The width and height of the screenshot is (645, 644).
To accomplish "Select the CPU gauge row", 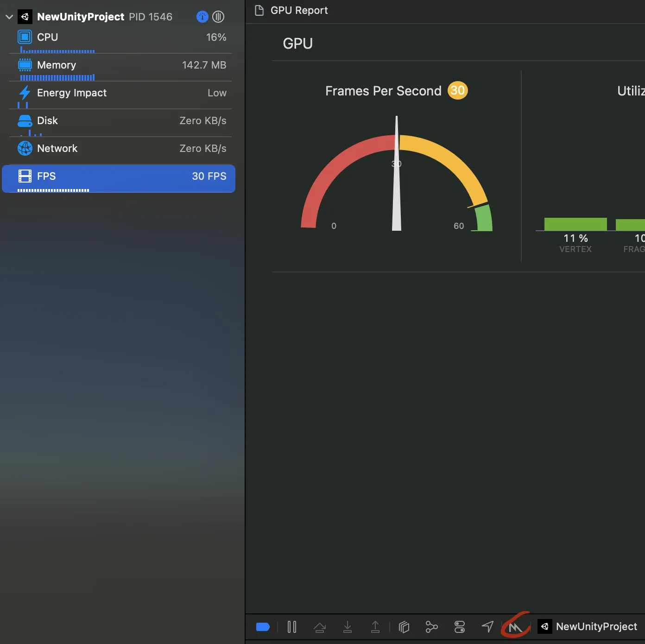I will coord(120,38).
